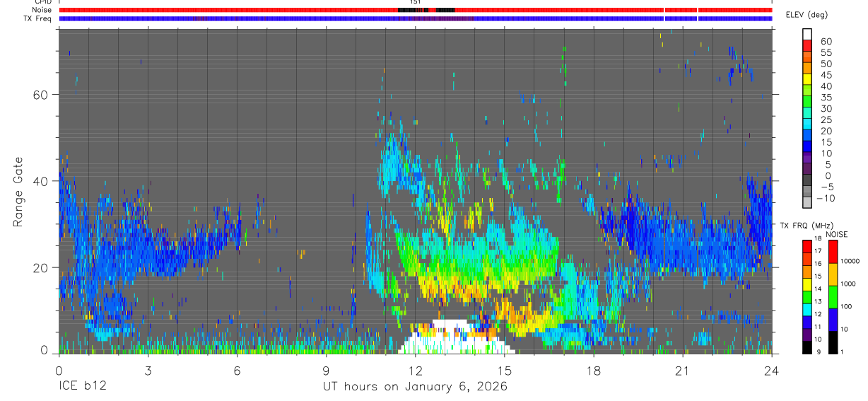Click the 'Range Gate' y-axis label
The height and width of the screenshot is (401, 868).
[x=18, y=192]
